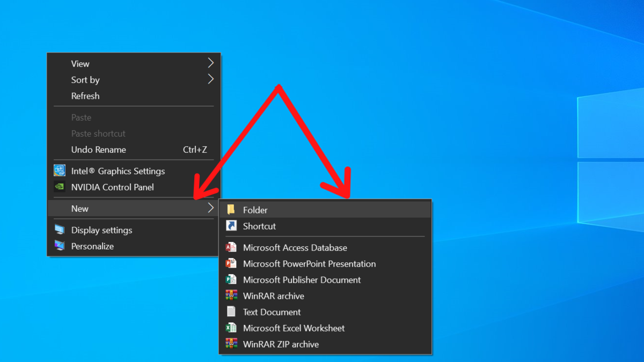Choose Undo Rename from the menu
The image size is (644, 362).
(x=99, y=149)
